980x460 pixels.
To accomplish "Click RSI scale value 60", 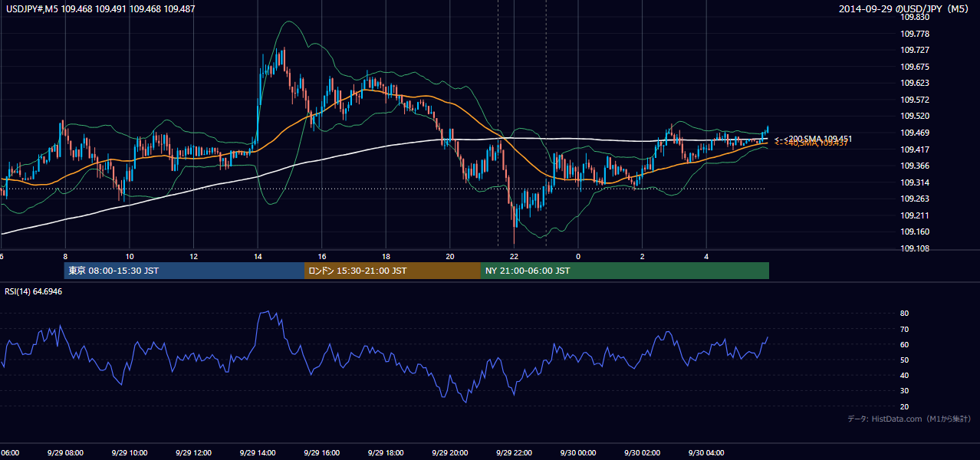I will click(x=904, y=344).
